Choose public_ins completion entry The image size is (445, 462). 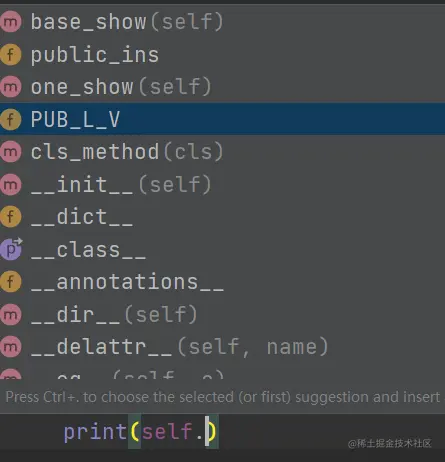[222, 54]
